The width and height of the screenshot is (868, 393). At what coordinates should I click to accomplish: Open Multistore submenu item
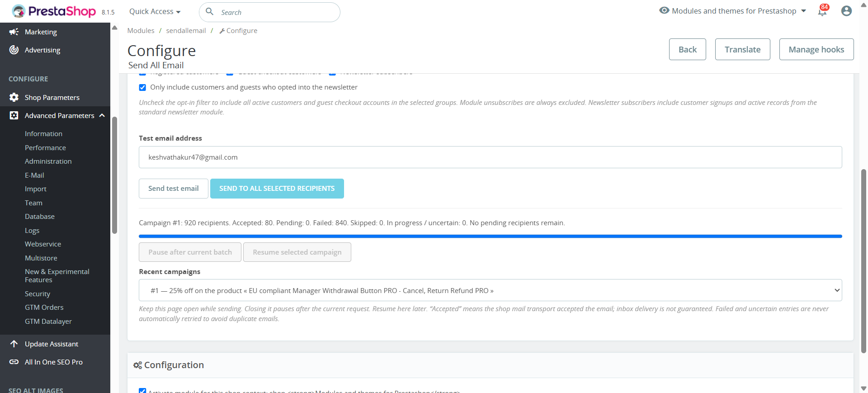(x=41, y=258)
